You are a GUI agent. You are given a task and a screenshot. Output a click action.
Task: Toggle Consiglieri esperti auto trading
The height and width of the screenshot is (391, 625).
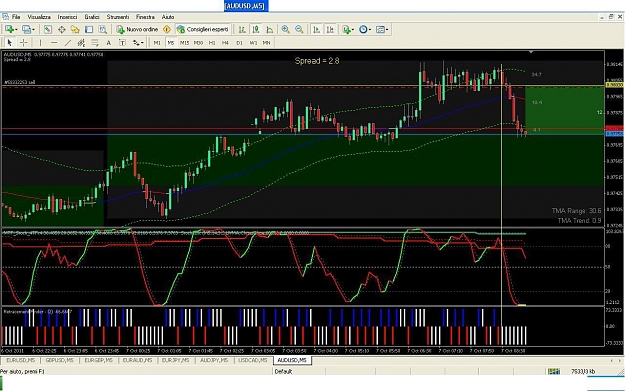pos(203,29)
